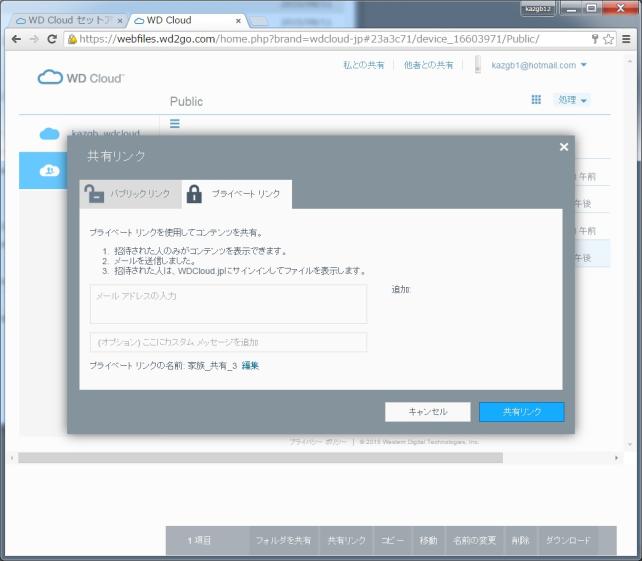
Task: Switch to パブリック リンク tab
Action: coord(130,194)
